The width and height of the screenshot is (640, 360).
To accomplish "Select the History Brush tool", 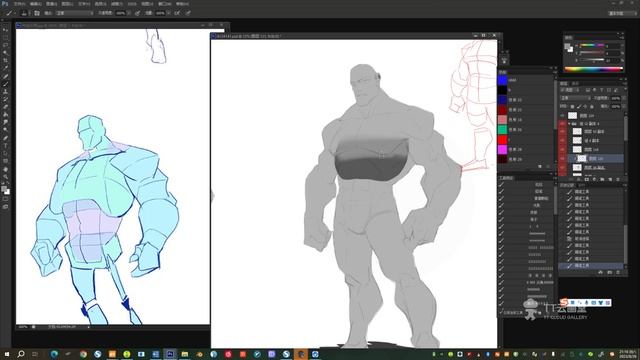I will tap(5, 100).
